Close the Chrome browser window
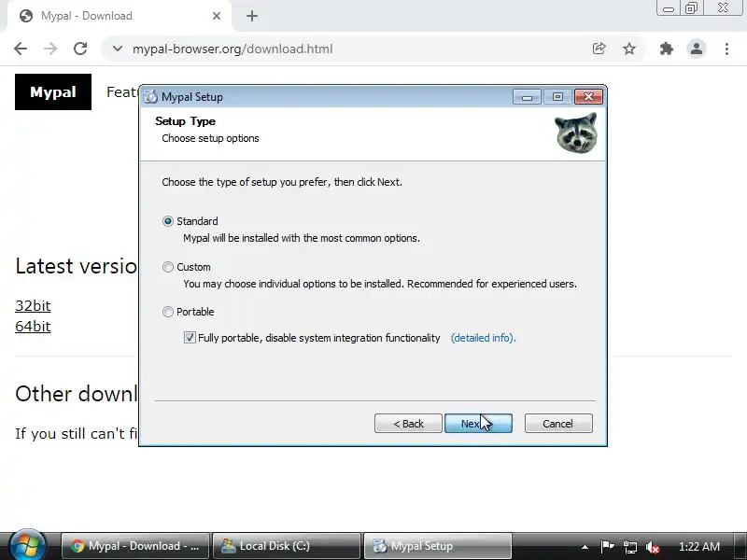 pos(723,8)
